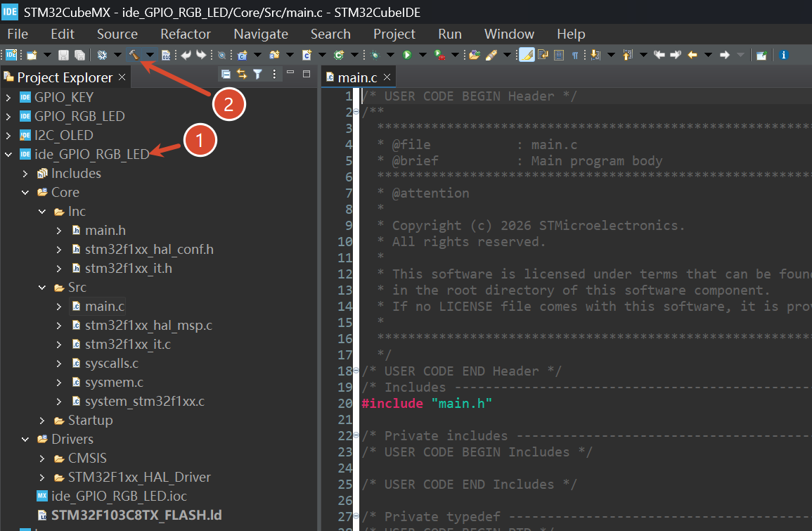812x531 pixels.
Task: Open the Navigate menu
Action: point(261,34)
